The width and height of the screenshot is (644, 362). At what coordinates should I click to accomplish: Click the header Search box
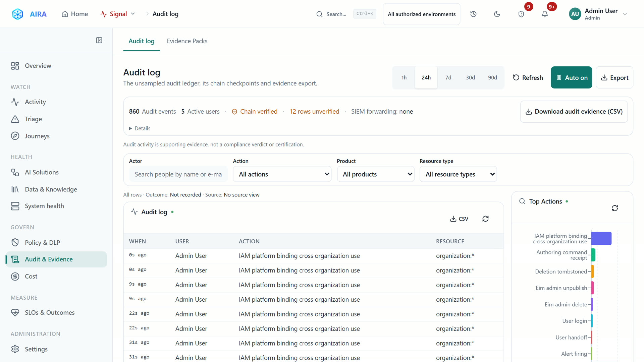coord(346,14)
